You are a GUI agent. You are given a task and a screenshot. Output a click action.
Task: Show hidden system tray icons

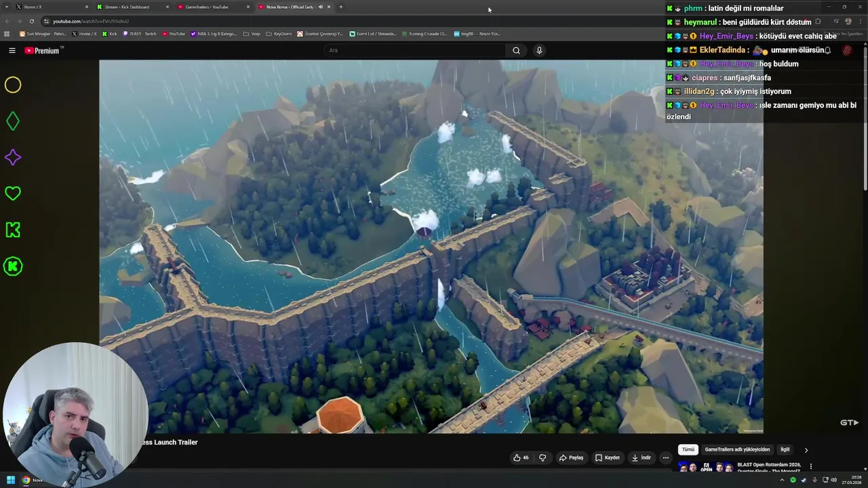782,480
